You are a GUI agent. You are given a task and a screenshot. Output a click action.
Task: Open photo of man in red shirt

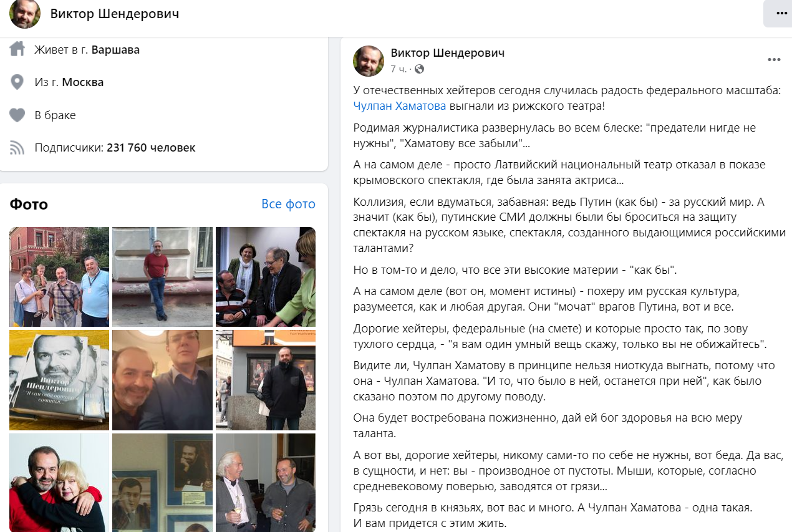162,277
